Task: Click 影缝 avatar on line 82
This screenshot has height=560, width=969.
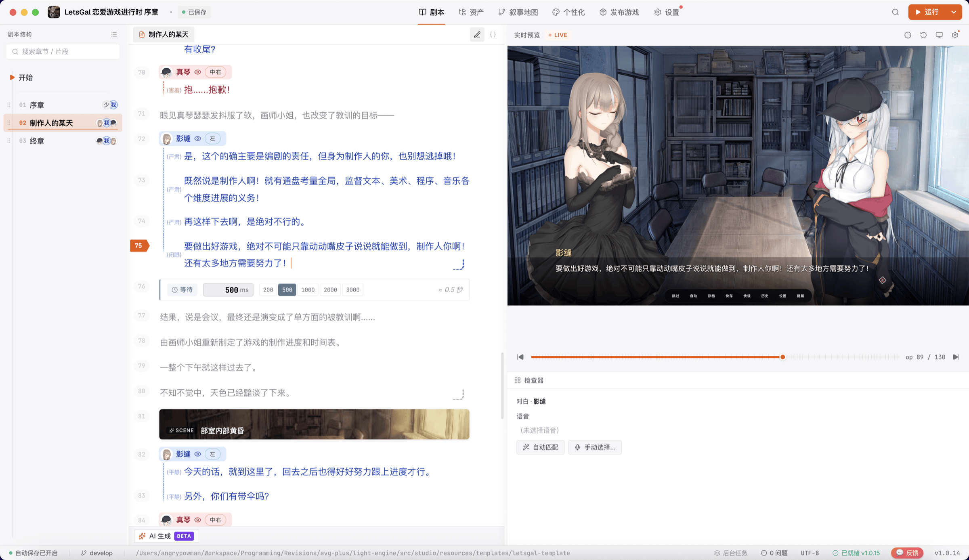Action: [166, 454]
